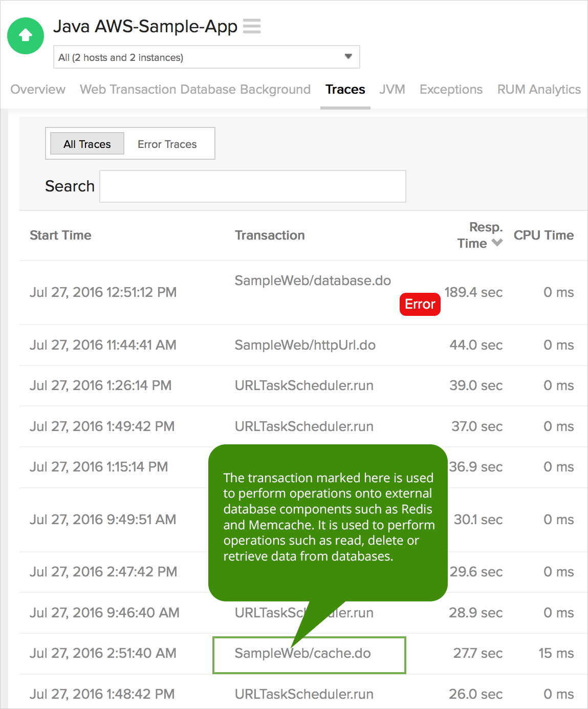Expand the hosts and instances dropdown
This screenshot has height=709, width=588.
tap(206, 57)
